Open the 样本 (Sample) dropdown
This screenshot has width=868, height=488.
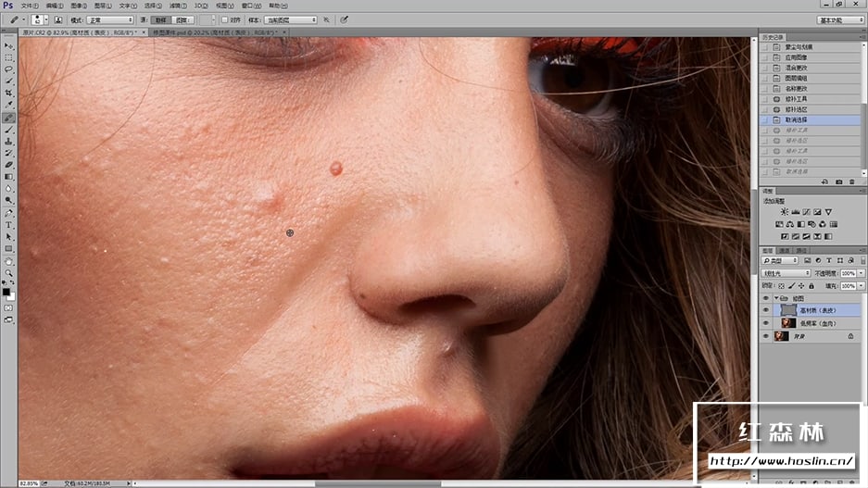(x=290, y=20)
